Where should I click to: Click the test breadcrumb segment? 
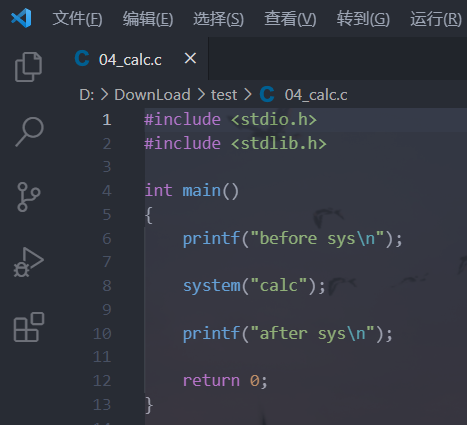224,95
